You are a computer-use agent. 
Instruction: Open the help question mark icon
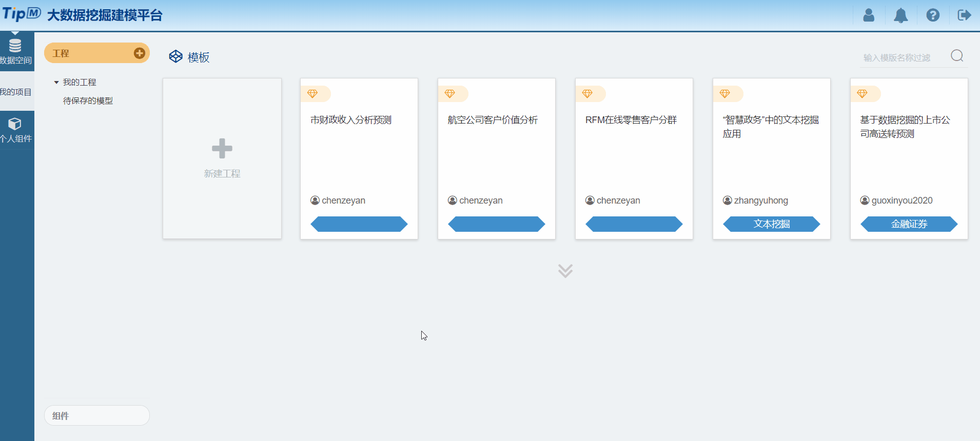(x=933, y=15)
